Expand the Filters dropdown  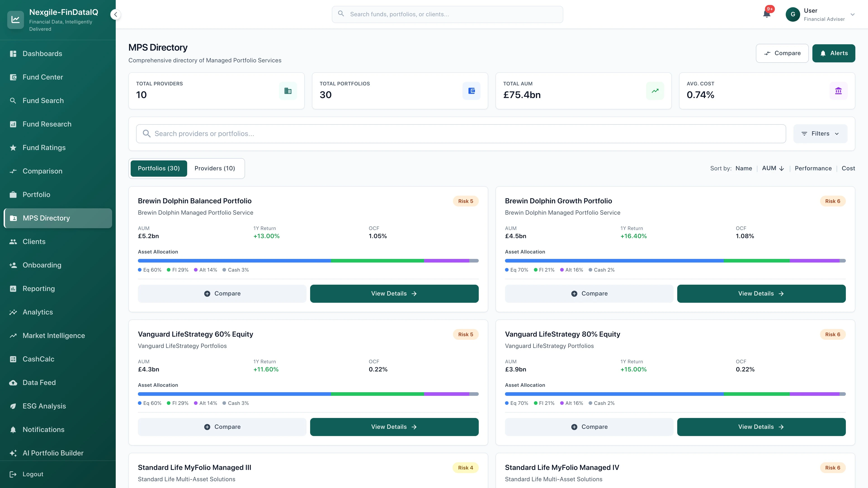click(820, 133)
